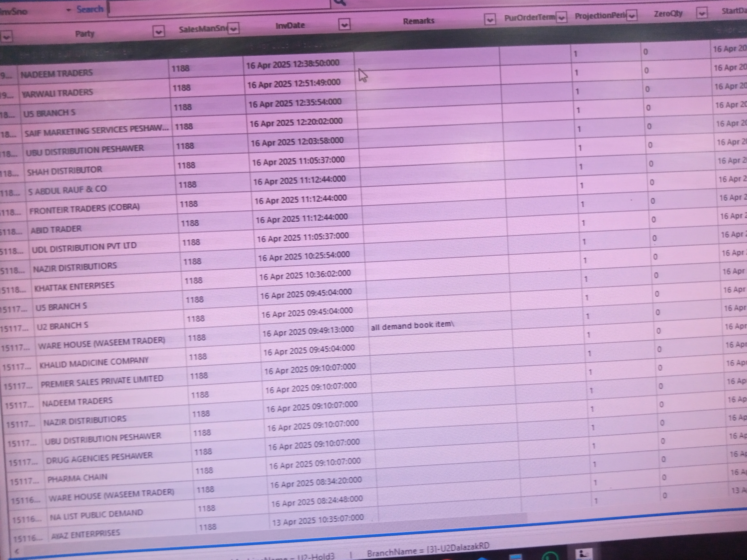Viewport: 747px width, 560px height.
Task: Open ProjectionPeriod column filter dropdown
Action: [x=632, y=15]
